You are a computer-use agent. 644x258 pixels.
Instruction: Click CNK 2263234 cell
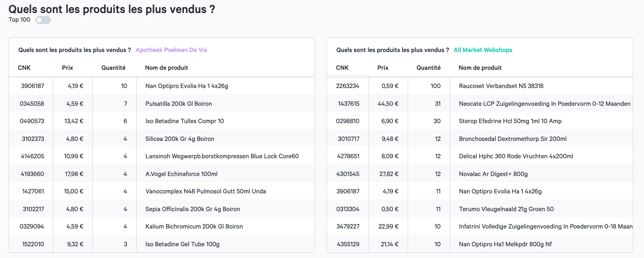(348, 86)
